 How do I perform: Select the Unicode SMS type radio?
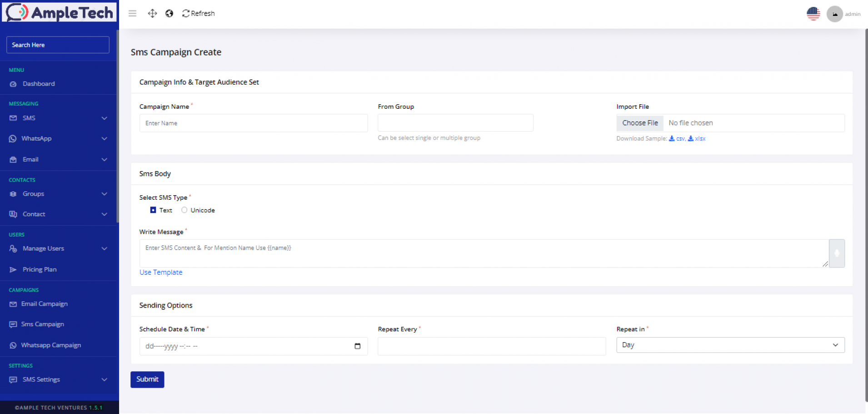184,210
